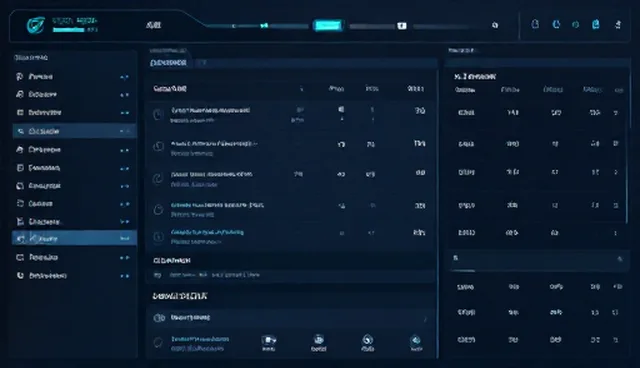Select the eighth sidebar item's icon
640x368 pixels.
20,203
